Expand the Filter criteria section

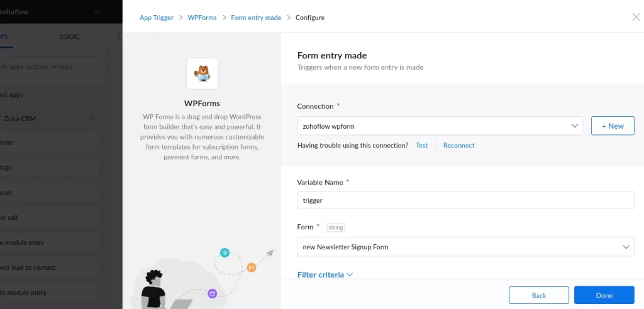pos(325,274)
